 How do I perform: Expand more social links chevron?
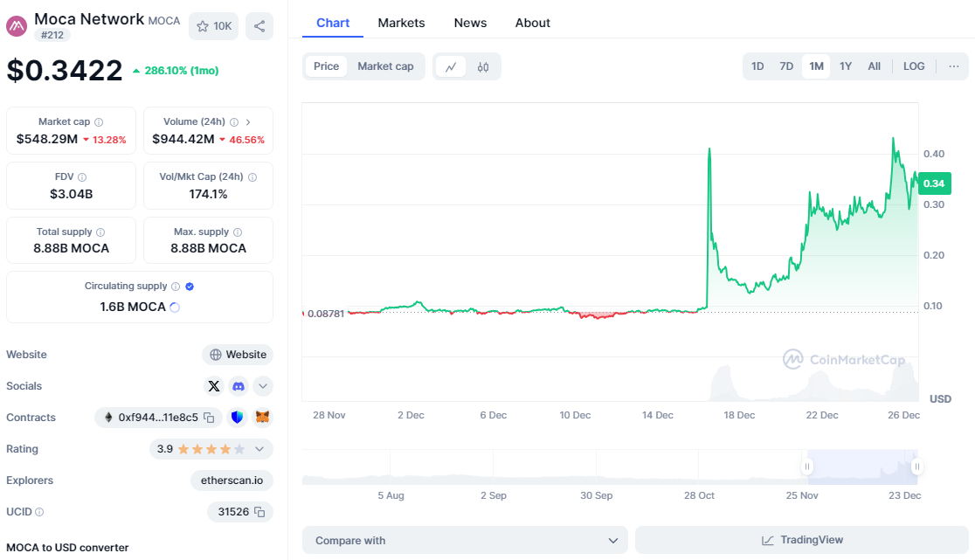point(263,386)
